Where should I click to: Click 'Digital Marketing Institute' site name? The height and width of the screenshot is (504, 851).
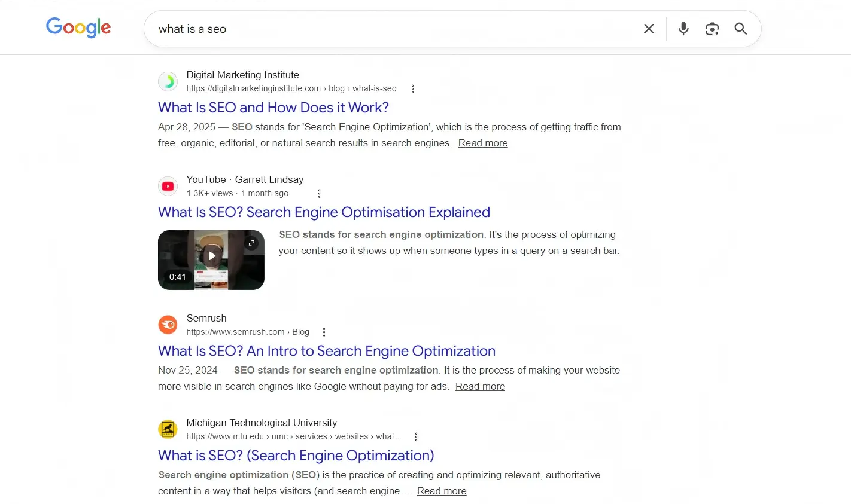pyautogui.click(x=243, y=75)
